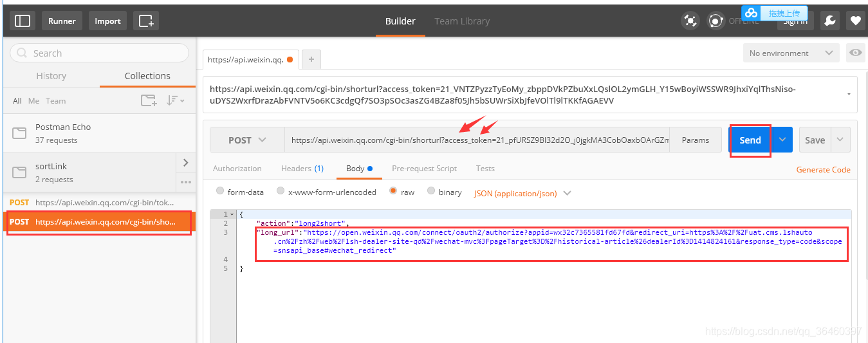The height and width of the screenshot is (343, 868).
Task: Click the Import button
Action: coord(107,21)
